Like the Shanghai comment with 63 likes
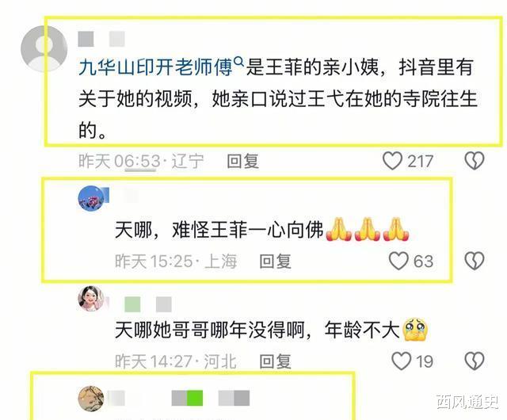The width and height of the screenshot is (507, 420). (x=398, y=261)
